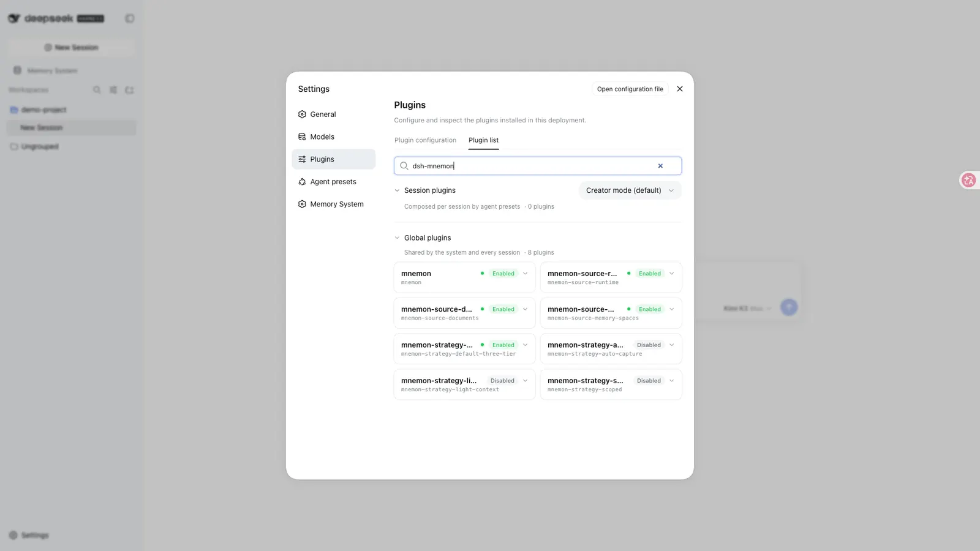Focus the plugin search field
The image size is (980, 551).
(538, 166)
